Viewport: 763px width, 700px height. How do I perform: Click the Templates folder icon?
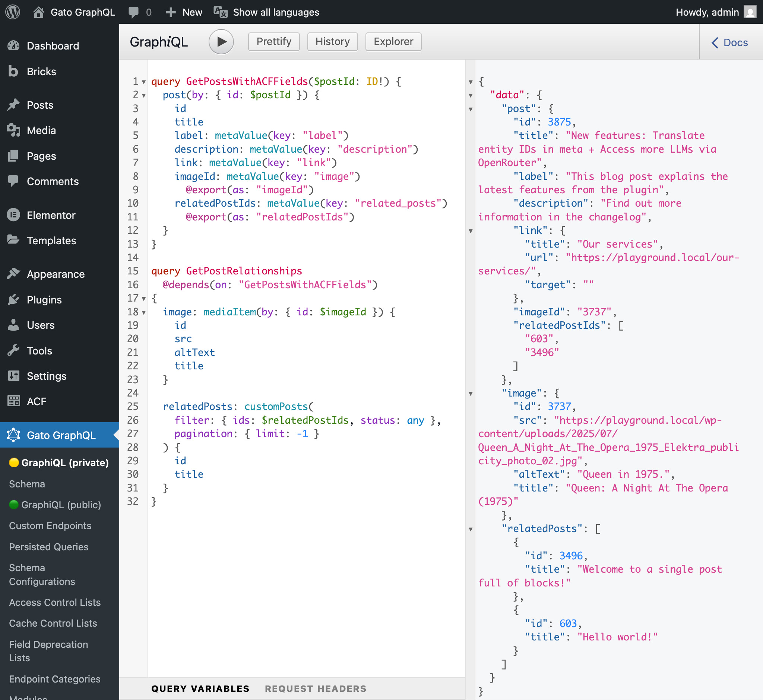13,240
